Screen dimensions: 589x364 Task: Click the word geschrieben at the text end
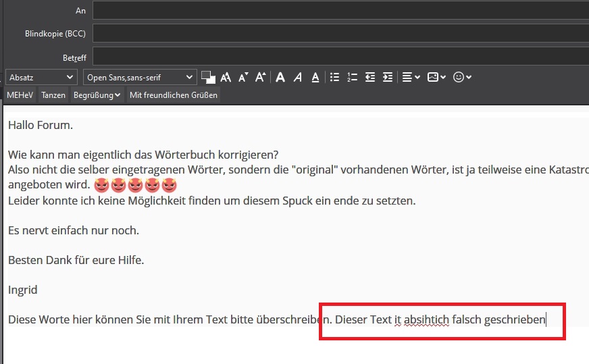tap(515, 319)
